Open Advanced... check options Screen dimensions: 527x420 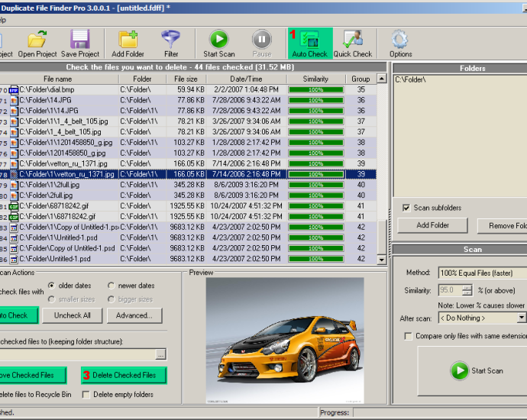pos(134,315)
